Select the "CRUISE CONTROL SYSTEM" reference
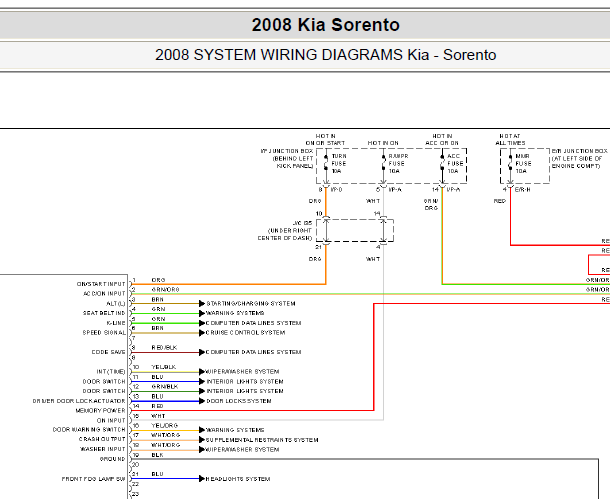610x499 pixels. click(x=245, y=333)
